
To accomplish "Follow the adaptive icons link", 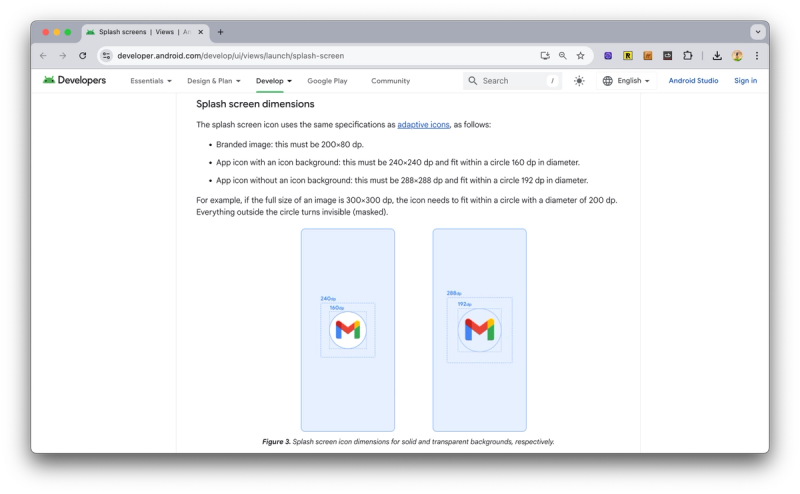I will 423,125.
